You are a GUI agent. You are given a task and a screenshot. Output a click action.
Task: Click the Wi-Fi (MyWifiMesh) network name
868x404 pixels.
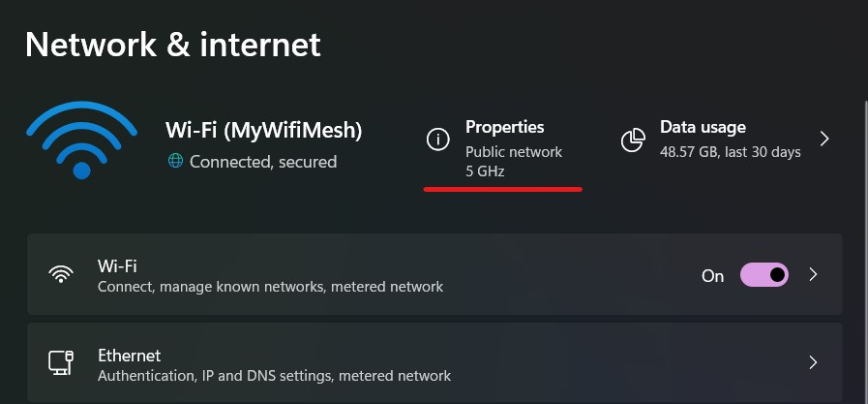click(264, 130)
